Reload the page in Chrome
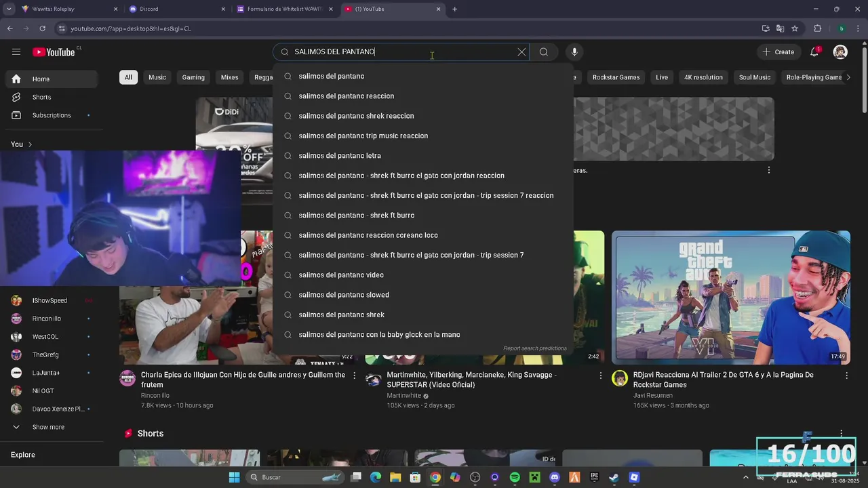This screenshot has height=488, width=868. pos(42,28)
